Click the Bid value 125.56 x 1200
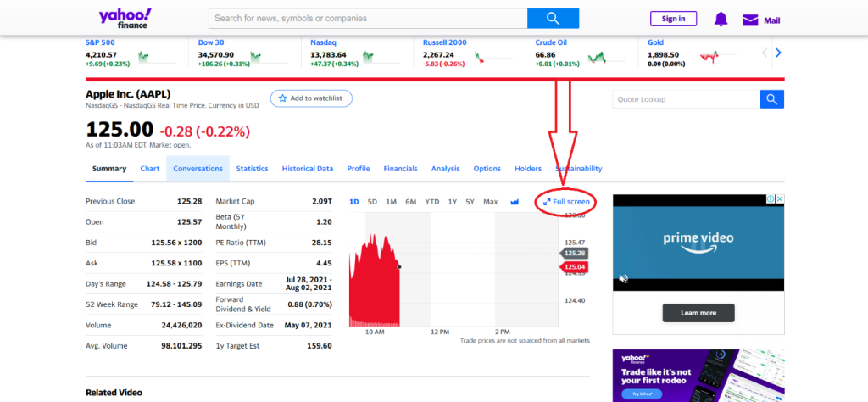 click(x=176, y=242)
